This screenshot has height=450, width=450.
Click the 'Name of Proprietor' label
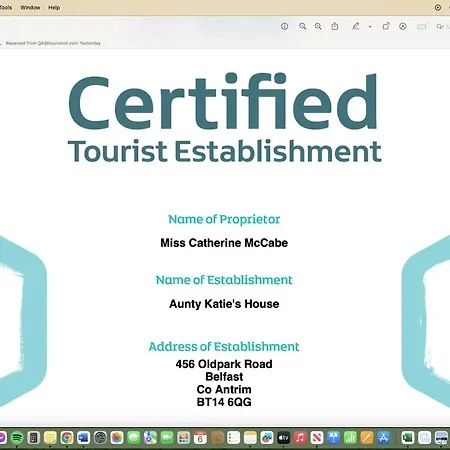coord(224,219)
